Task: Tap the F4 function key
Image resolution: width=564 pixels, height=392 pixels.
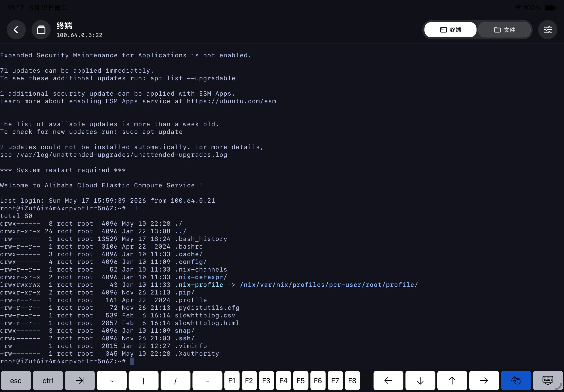Action: tap(284, 381)
